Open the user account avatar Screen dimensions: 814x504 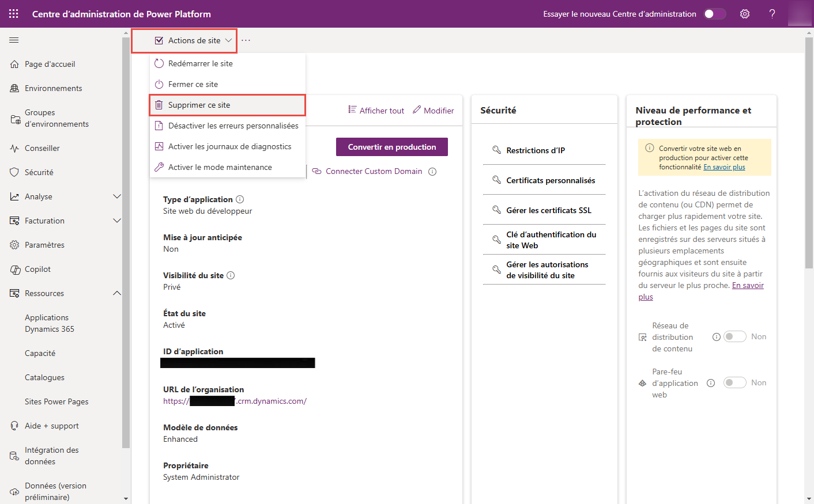pyautogui.click(x=800, y=14)
